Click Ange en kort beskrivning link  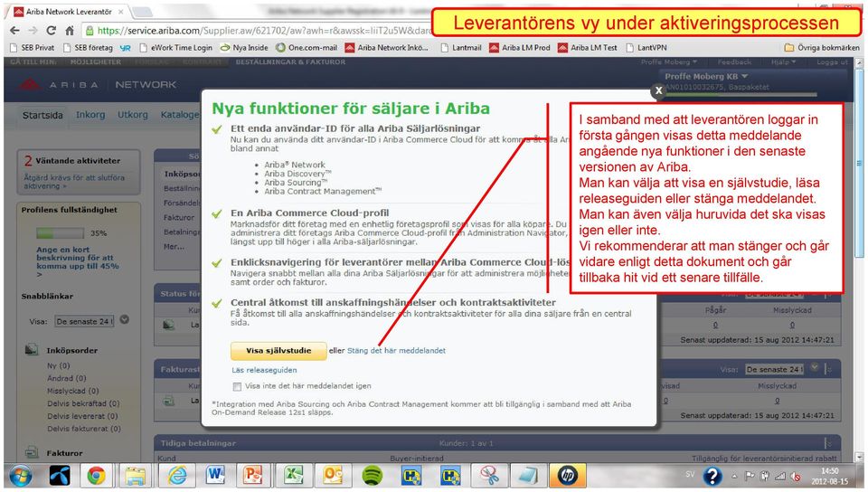point(77,261)
